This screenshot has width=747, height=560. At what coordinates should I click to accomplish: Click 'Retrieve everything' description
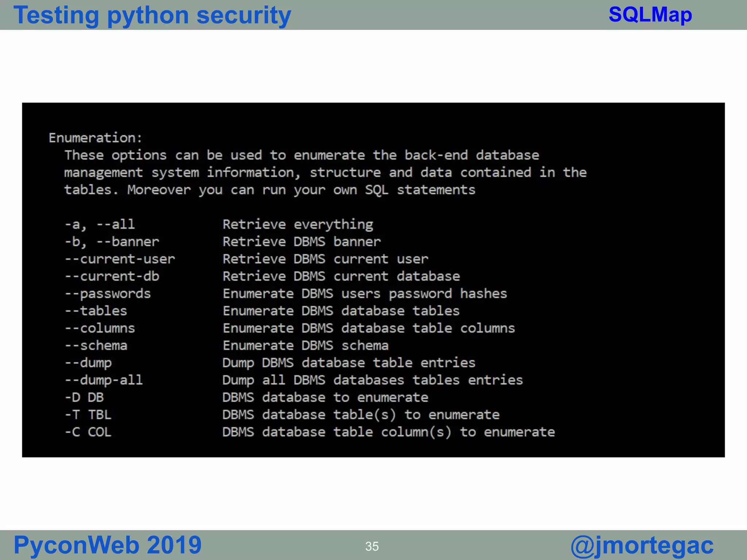pos(298,225)
